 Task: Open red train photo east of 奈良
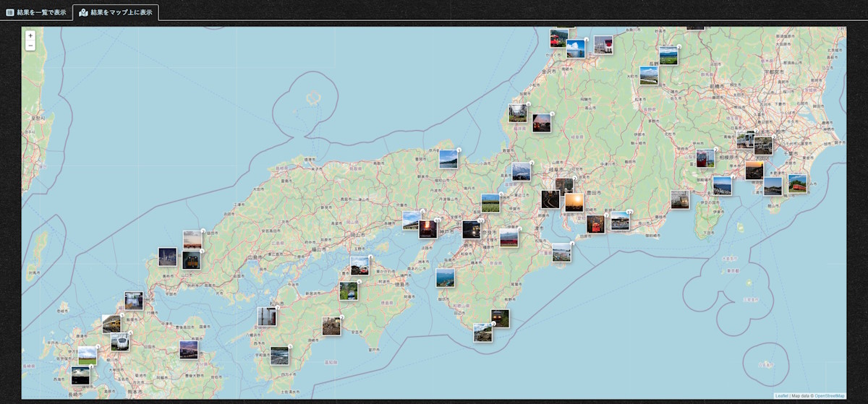pyautogui.click(x=509, y=238)
